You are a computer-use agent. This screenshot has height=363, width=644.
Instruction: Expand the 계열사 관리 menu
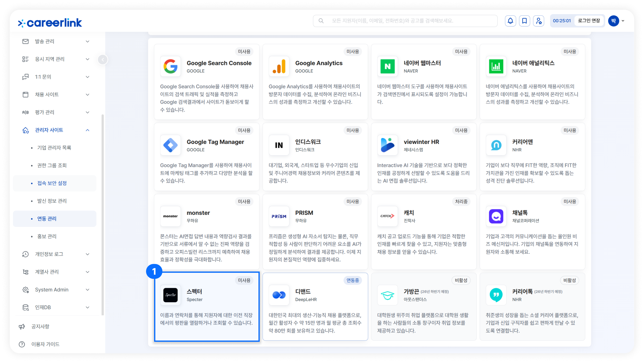[x=88, y=272]
